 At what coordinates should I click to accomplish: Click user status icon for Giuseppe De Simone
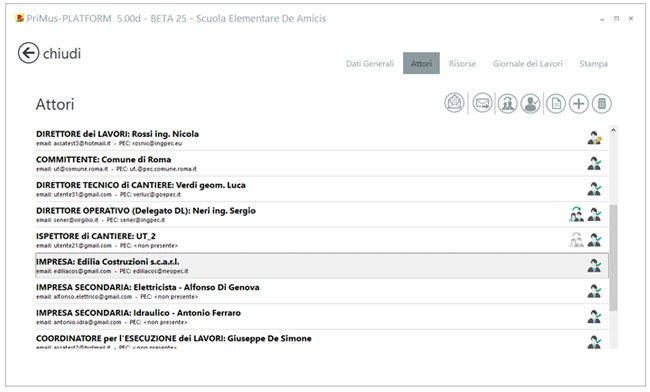594,342
